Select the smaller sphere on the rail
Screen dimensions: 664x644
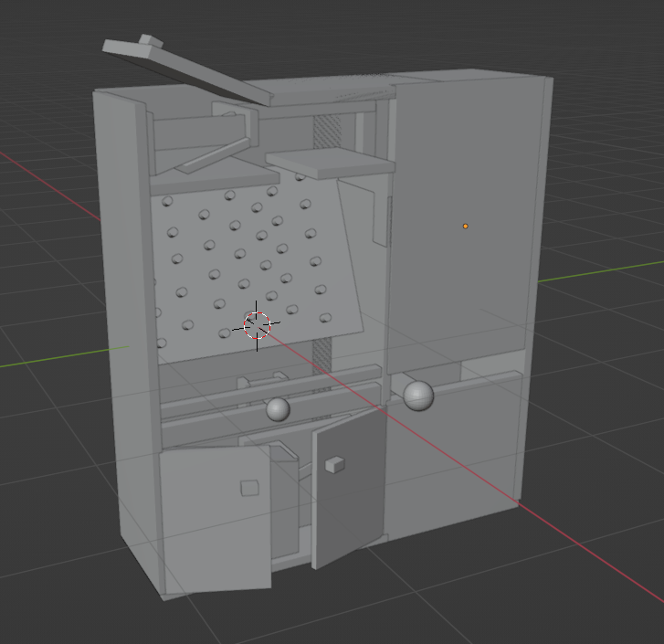coord(278,409)
